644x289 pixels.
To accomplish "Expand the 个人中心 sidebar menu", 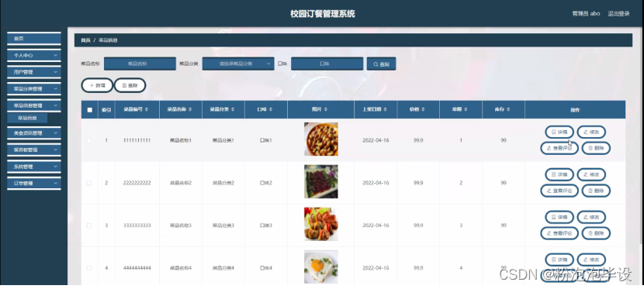I will 34,55.
